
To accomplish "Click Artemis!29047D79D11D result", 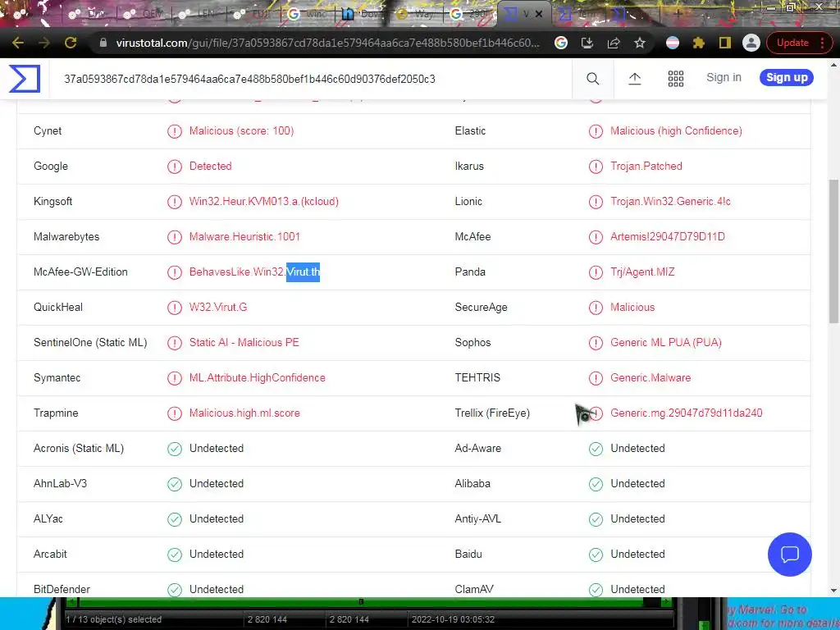I will pos(668,237).
